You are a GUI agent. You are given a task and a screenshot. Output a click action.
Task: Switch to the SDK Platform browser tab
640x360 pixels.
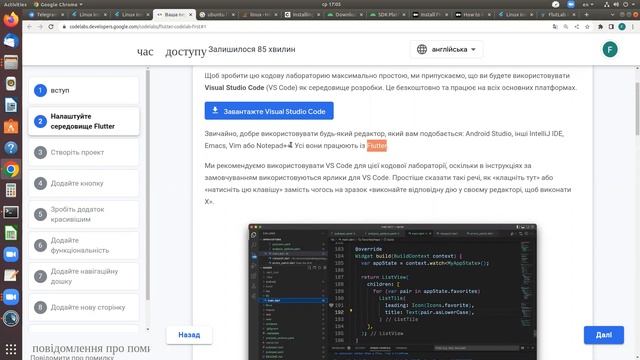click(387, 14)
